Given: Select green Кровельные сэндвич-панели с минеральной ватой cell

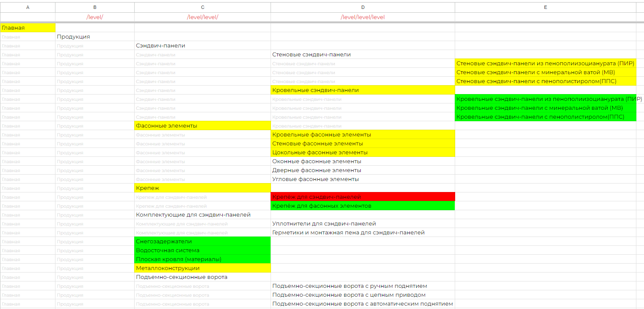Looking at the screenshot, I should [x=545, y=108].
